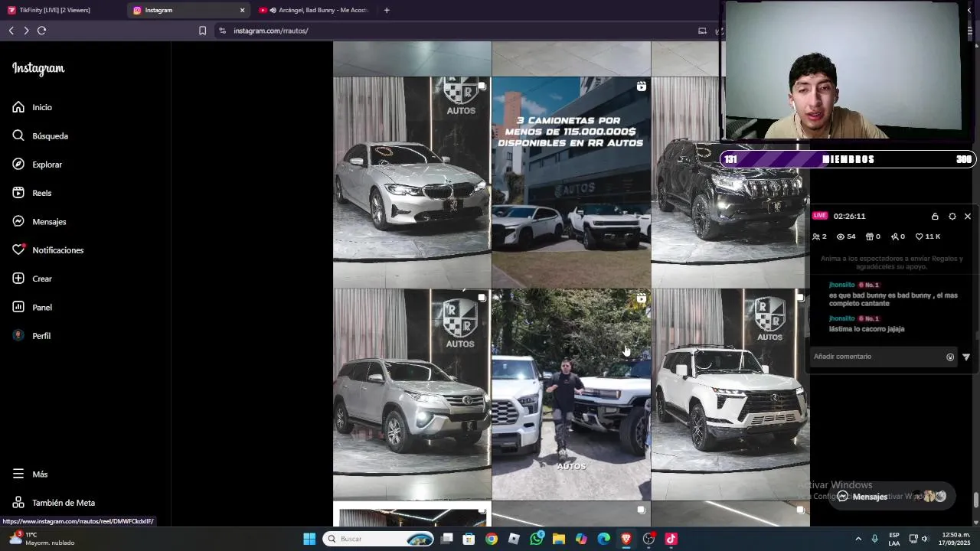Screen dimensions: 980x551
Task: Click the audience people icon count 2
Action: [x=819, y=236]
